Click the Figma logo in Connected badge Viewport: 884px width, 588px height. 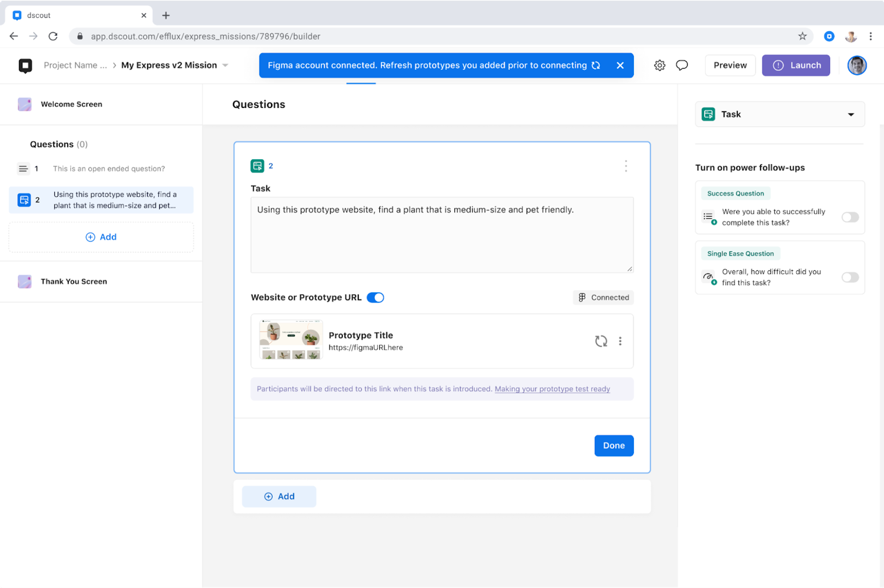click(x=582, y=297)
